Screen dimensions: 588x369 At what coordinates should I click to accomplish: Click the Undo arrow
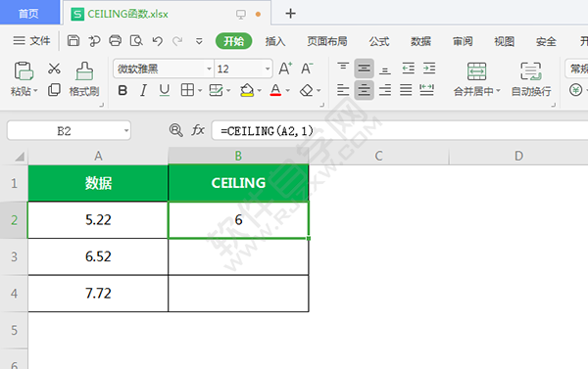point(158,40)
